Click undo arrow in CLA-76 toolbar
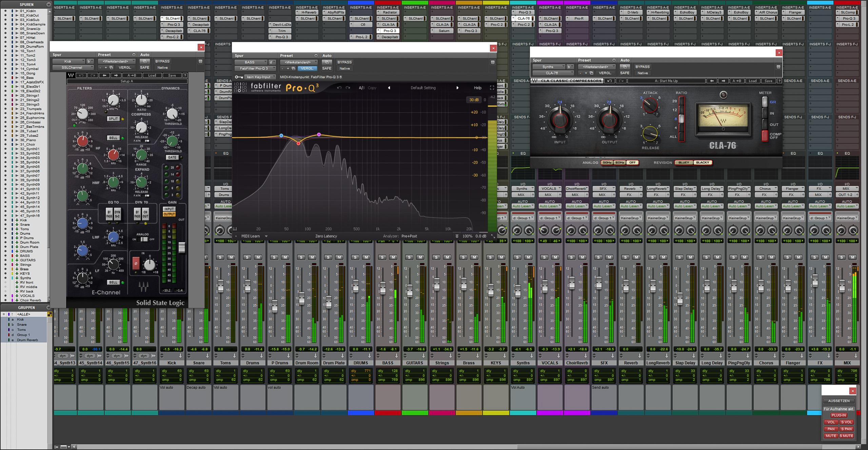The height and width of the screenshot is (450, 868). tap(609, 81)
